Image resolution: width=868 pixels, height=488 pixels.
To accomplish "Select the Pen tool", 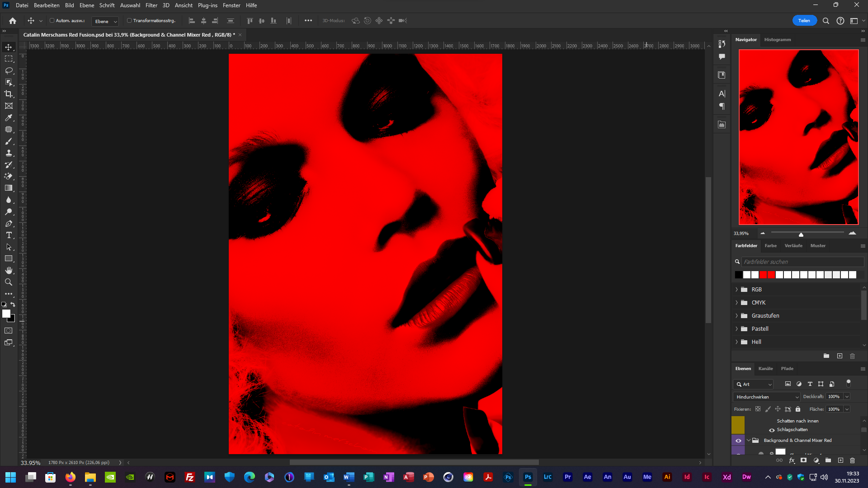I will 9,223.
